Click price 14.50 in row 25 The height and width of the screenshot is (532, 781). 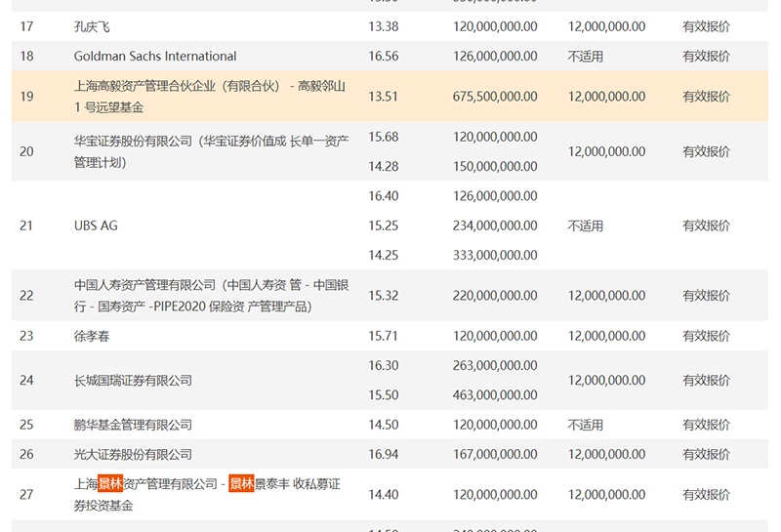coord(383,425)
